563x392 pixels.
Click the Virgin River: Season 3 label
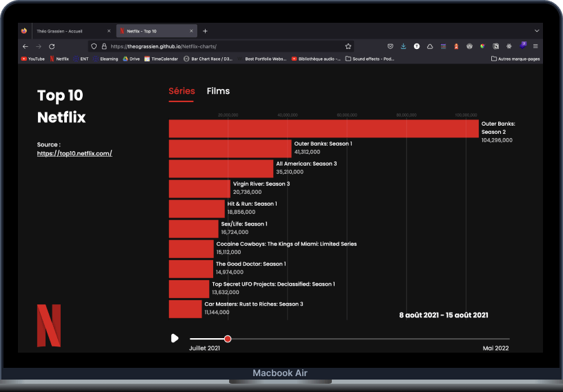[261, 184]
